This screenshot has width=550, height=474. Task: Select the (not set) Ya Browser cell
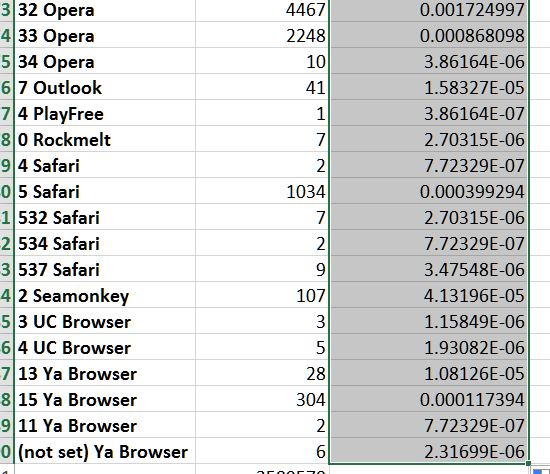point(105,450)
